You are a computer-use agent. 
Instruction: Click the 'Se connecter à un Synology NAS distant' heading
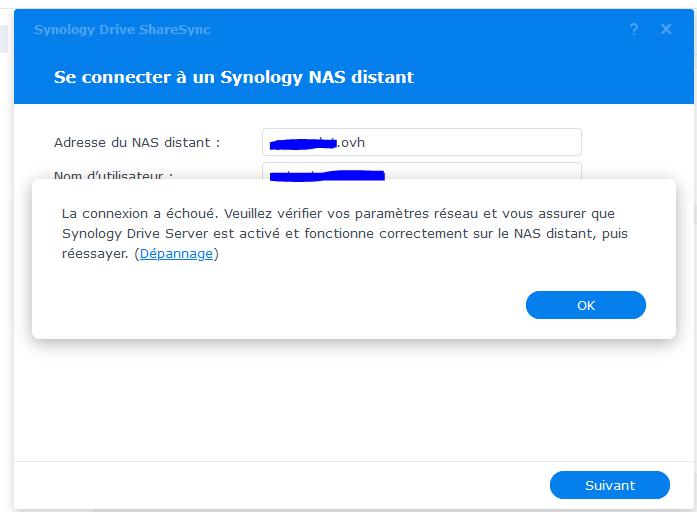point(234,77)
